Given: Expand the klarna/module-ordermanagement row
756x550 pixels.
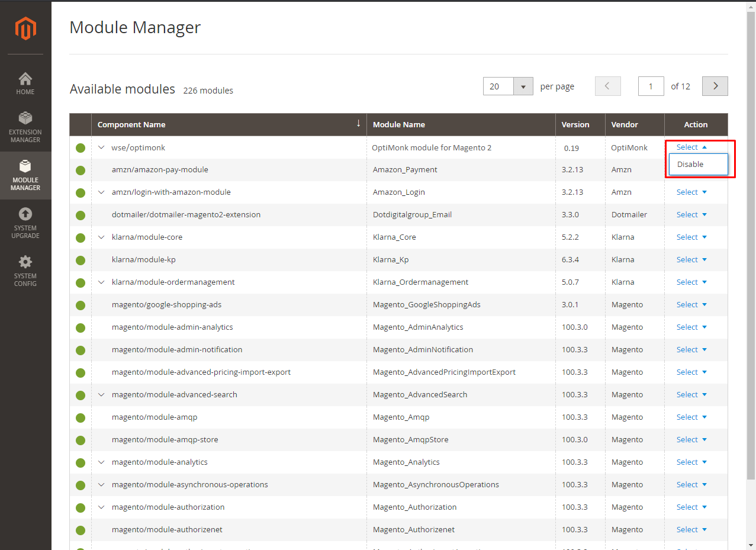Looking at the screenshot, I should pos(101,282).
